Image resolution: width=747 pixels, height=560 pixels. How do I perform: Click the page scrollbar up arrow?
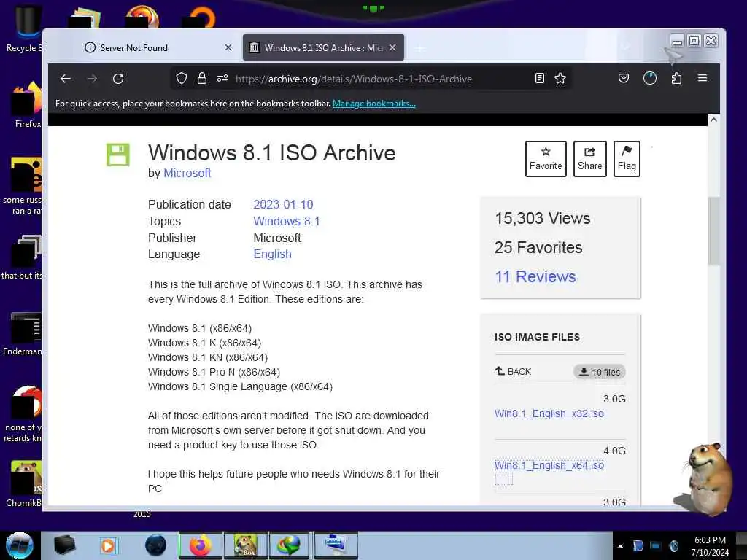[713, 120]
